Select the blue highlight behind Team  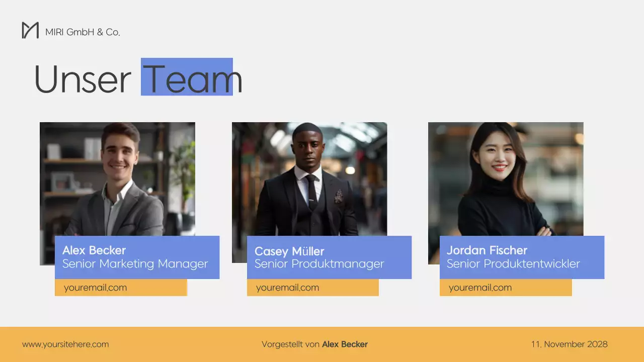tap(187, 76)
